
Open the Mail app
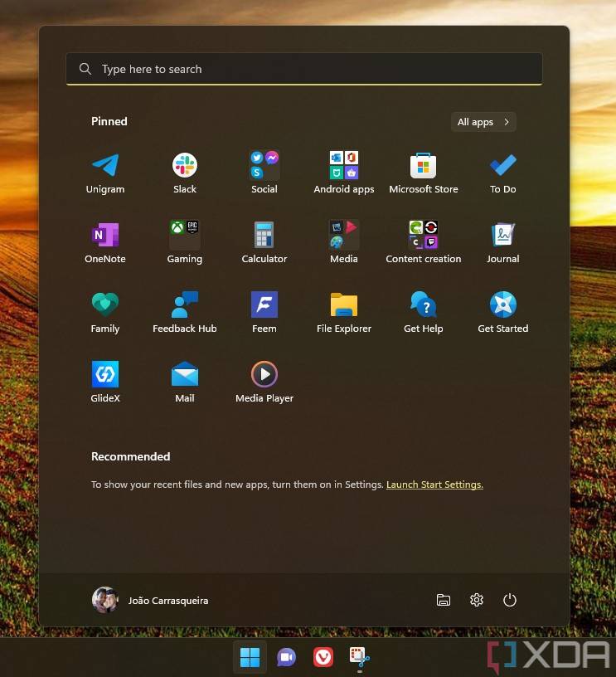[x=185, y=382]
